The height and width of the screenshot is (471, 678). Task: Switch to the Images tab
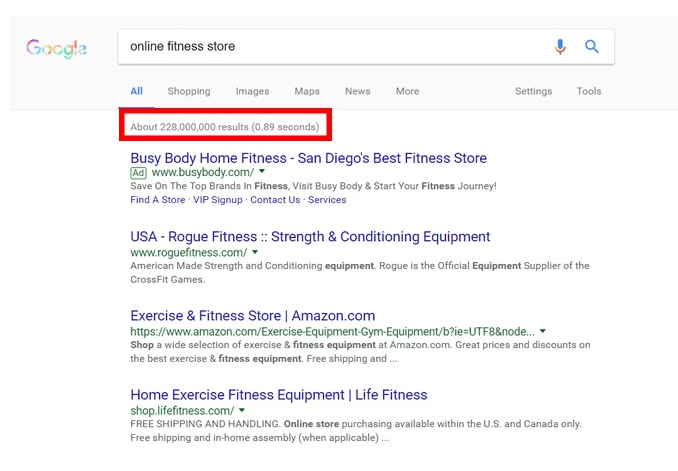252,91
